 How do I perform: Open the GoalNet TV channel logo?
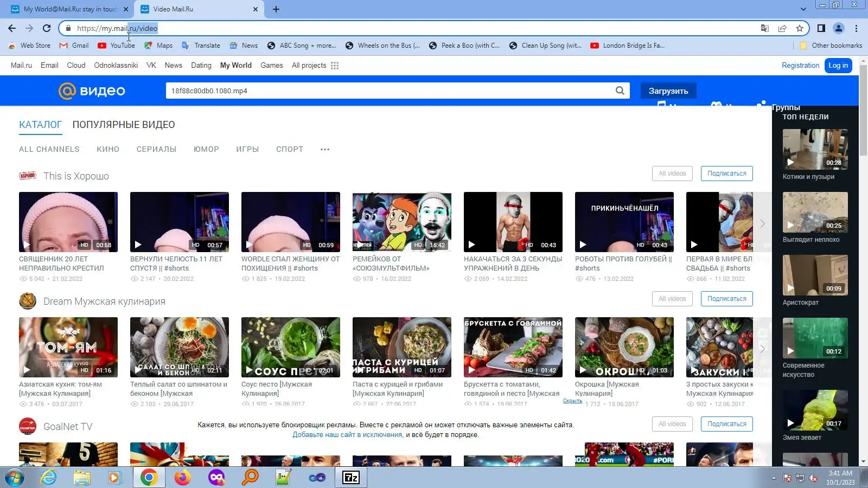point(28,426)
